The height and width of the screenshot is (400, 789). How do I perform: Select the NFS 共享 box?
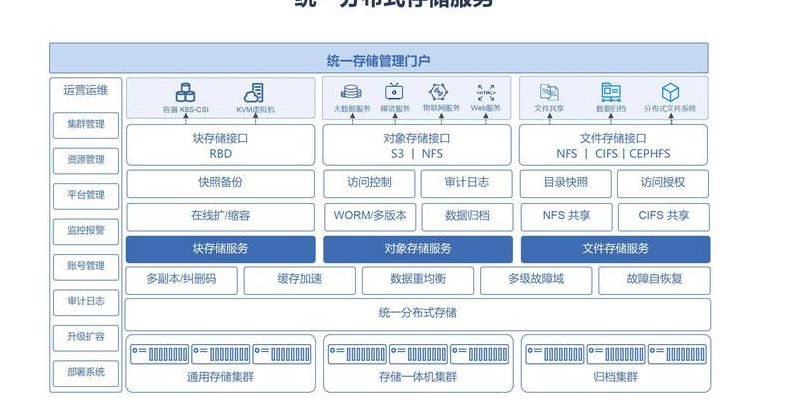tap(567, 217)
